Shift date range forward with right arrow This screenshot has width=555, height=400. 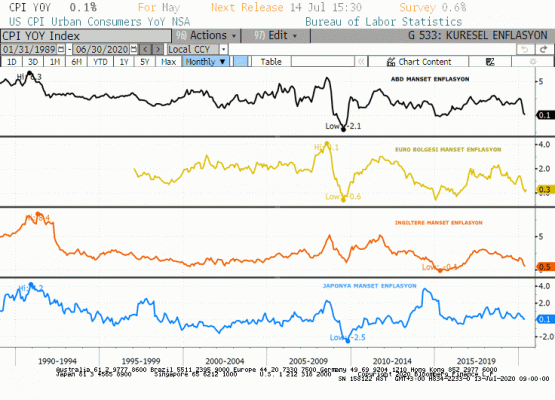158,49
